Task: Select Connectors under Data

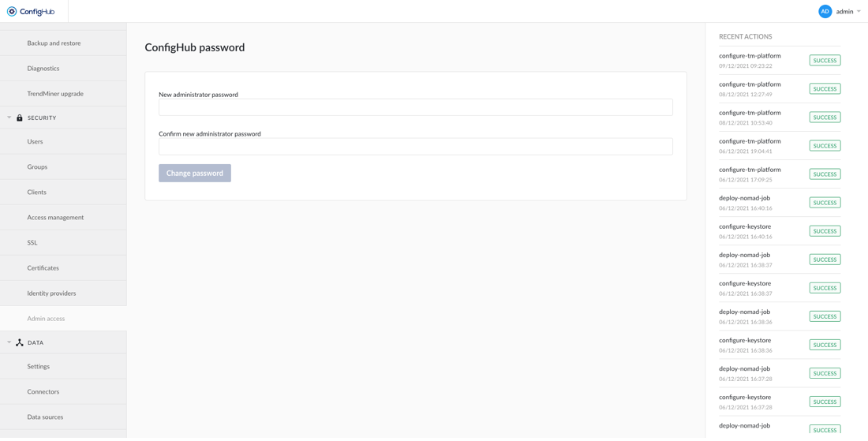Action: 43,392
